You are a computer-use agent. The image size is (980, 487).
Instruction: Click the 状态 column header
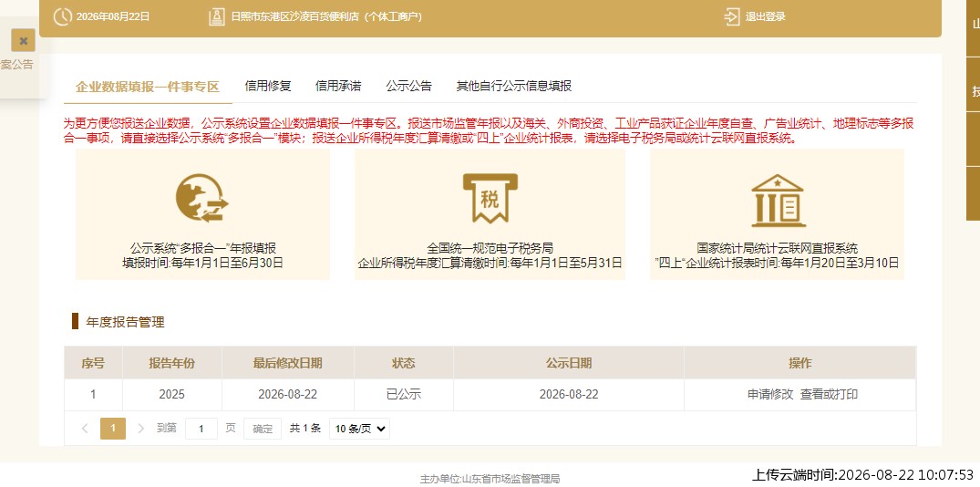click(404, 363)
